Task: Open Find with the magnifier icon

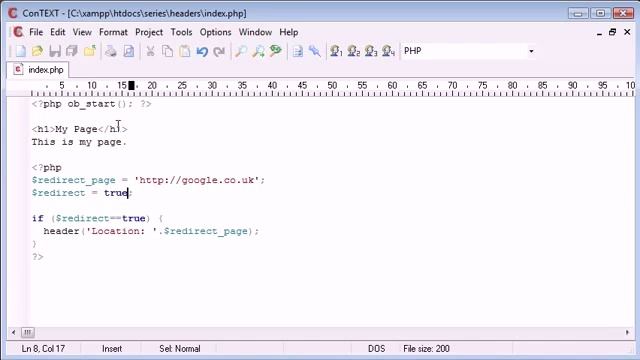Action: click(241, 51)
